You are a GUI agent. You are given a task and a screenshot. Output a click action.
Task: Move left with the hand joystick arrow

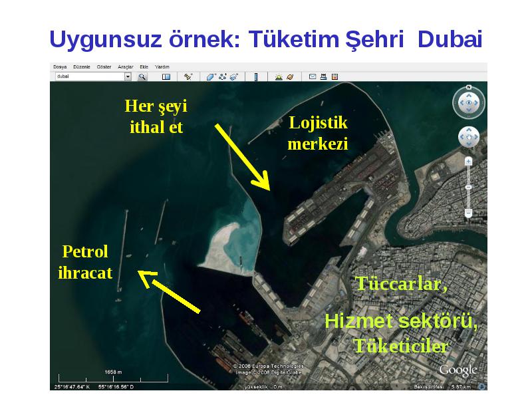(462, 137)
